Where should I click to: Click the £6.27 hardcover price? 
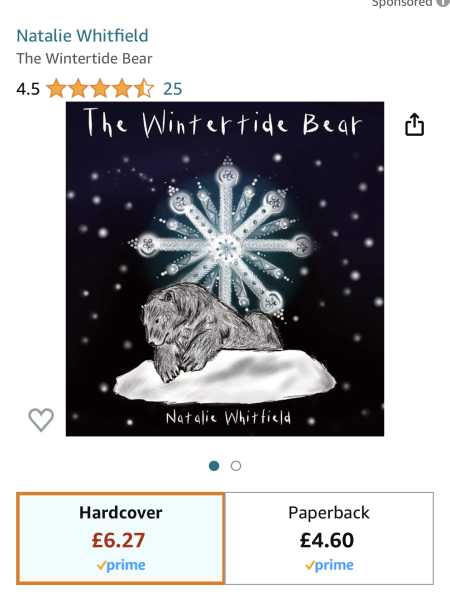point(118,540)
